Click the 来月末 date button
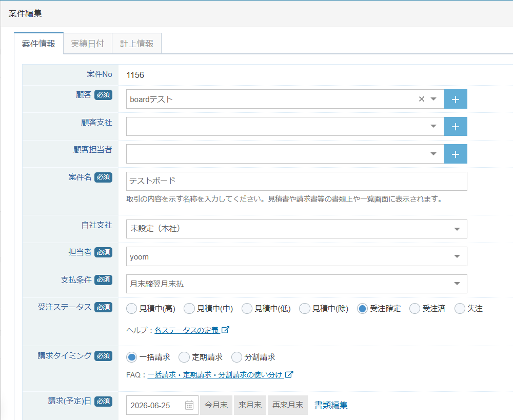513x420 pixels. [250, 405]
